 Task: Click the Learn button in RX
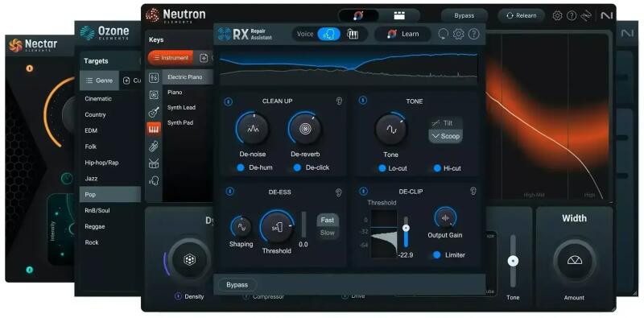pos(403,34)
